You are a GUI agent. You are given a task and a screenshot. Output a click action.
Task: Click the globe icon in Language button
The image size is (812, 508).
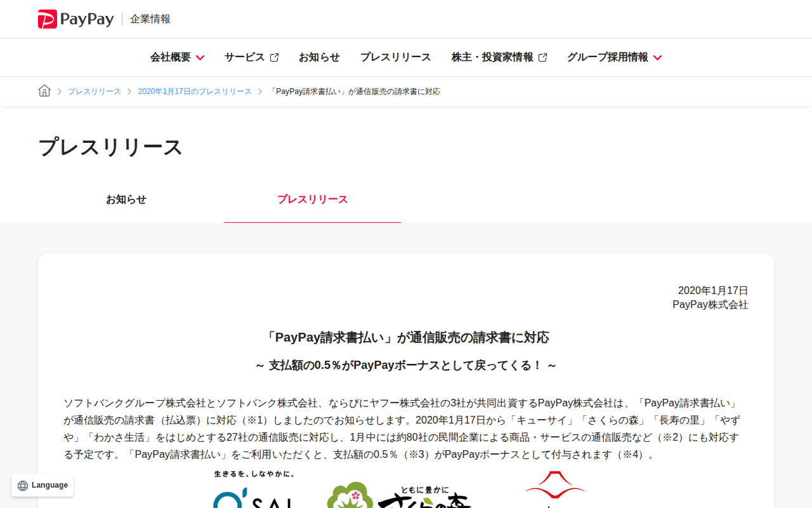pyautogui.click(x=23, y=486)
